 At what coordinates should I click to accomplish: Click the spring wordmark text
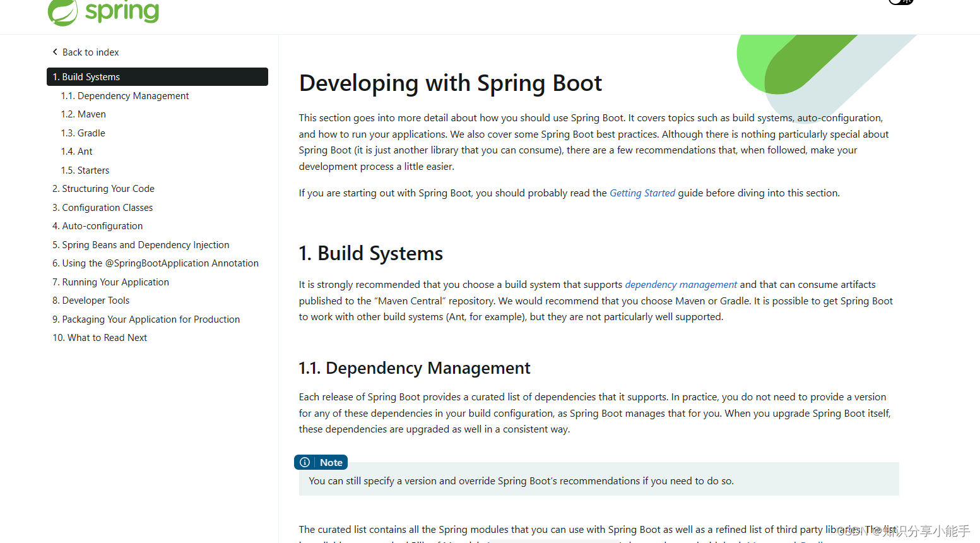(122, 11)
